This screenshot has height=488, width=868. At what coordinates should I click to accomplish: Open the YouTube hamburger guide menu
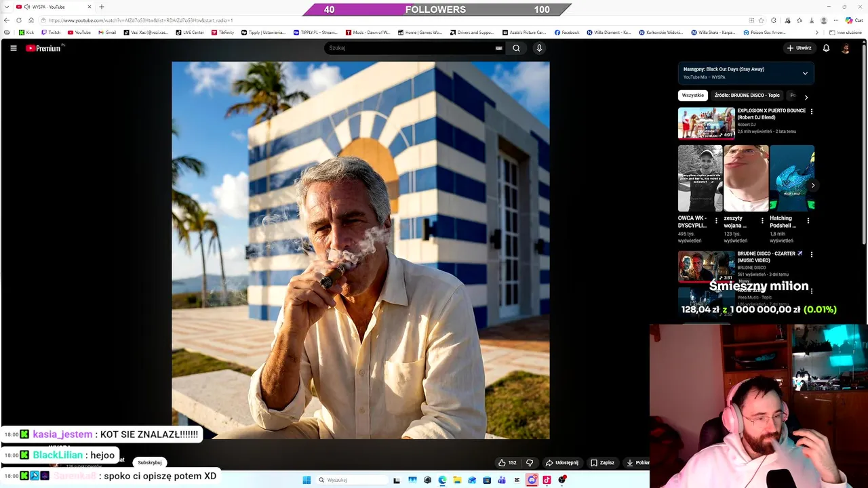[13, 48]
